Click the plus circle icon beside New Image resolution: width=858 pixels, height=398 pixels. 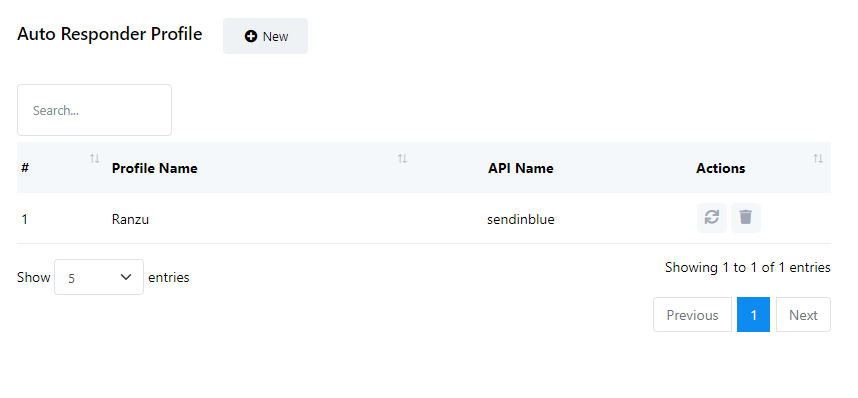click(251, 36)
